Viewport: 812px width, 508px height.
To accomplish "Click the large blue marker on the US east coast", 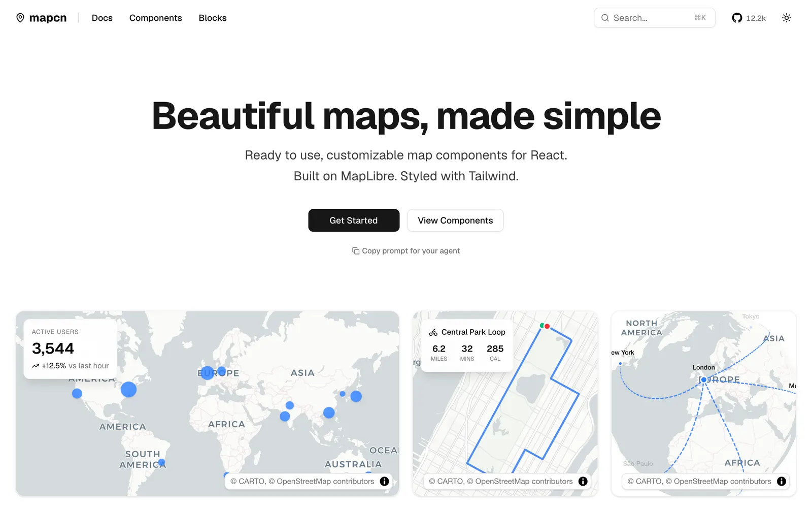I will click(129, 390).
